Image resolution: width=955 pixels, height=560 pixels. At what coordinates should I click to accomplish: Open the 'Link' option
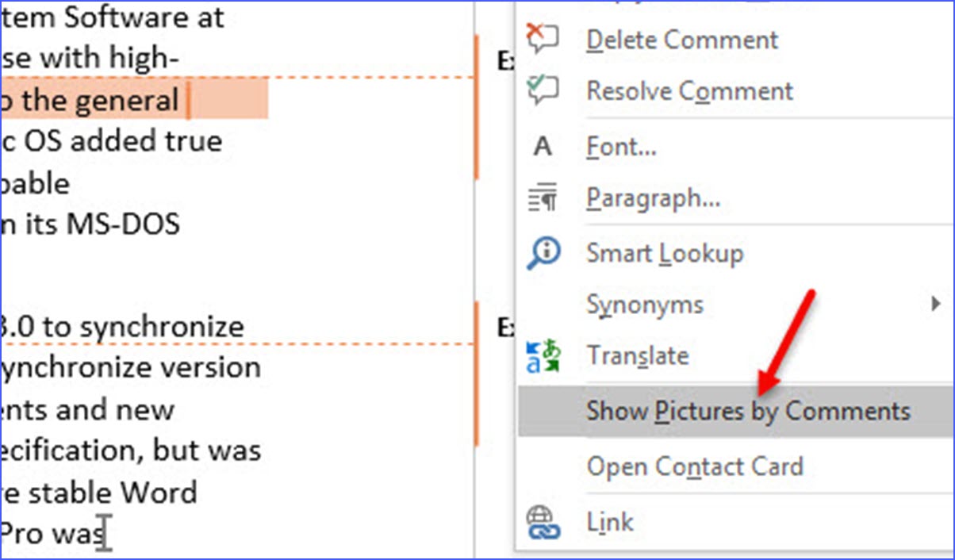pyautogui.click(x=609, y=521)
